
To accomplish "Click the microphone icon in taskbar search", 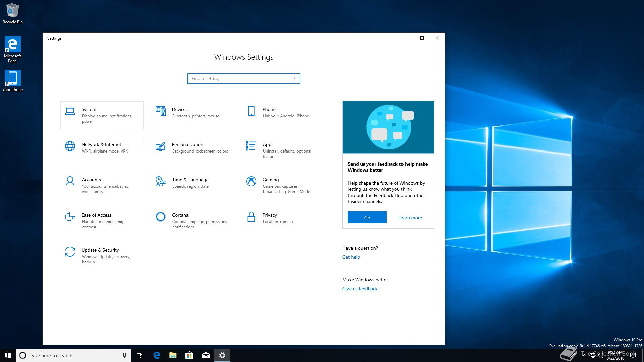I will pyautogui.click(x=124, y=355).
